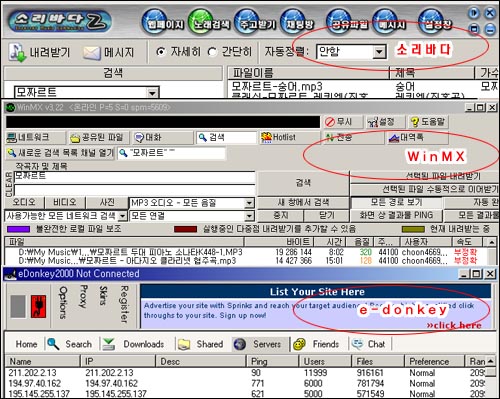Click 화면 상 결과를 PING button
The image size is (500, 399).
point(396,215)
